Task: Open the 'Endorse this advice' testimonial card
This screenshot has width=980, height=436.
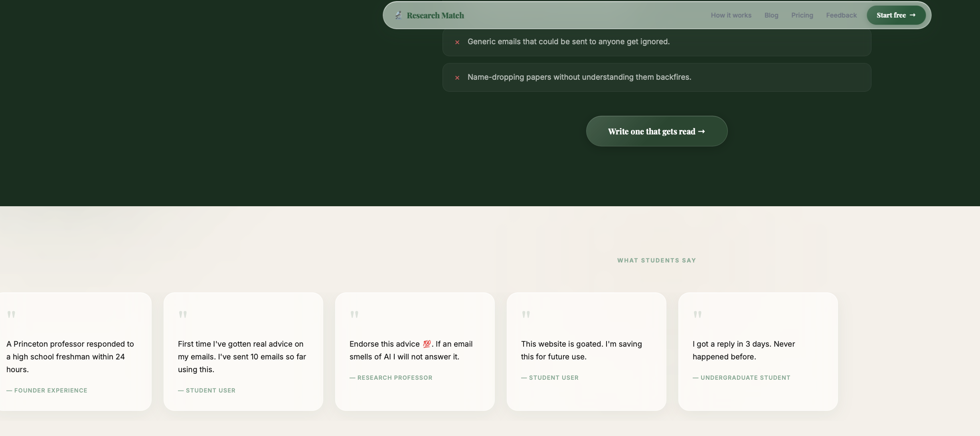Action: (x=415, y=351)
